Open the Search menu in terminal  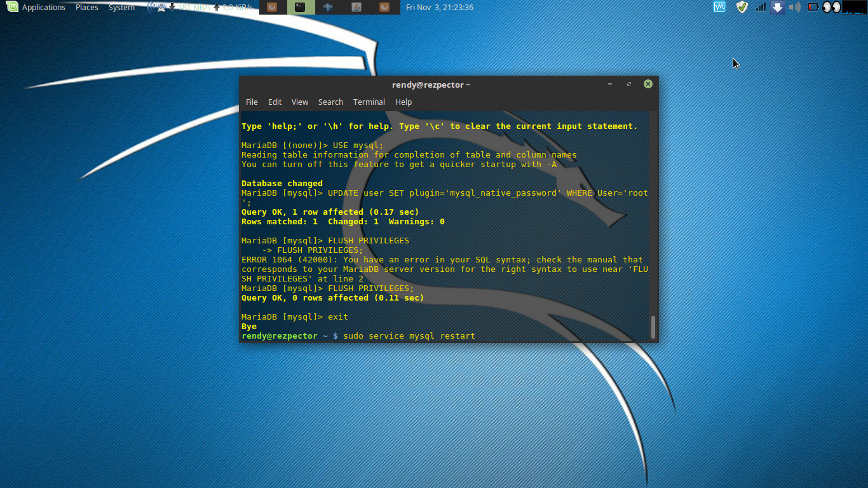coord(330,102)
